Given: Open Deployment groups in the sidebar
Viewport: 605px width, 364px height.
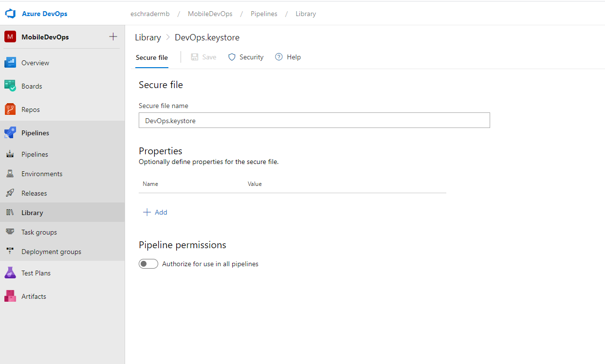Looking at the screenshot, I should tap(62, 252).
